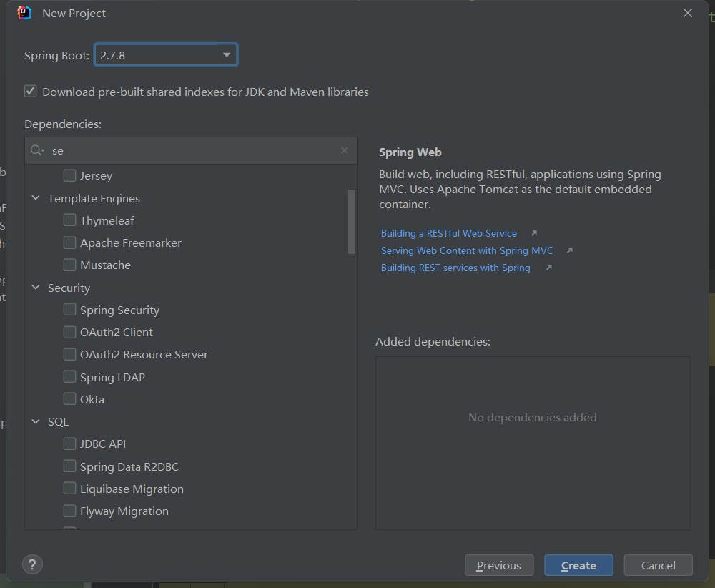Click external arrow icon next to Building REST services
Screen dimensions: 715x588
point(548,268)
